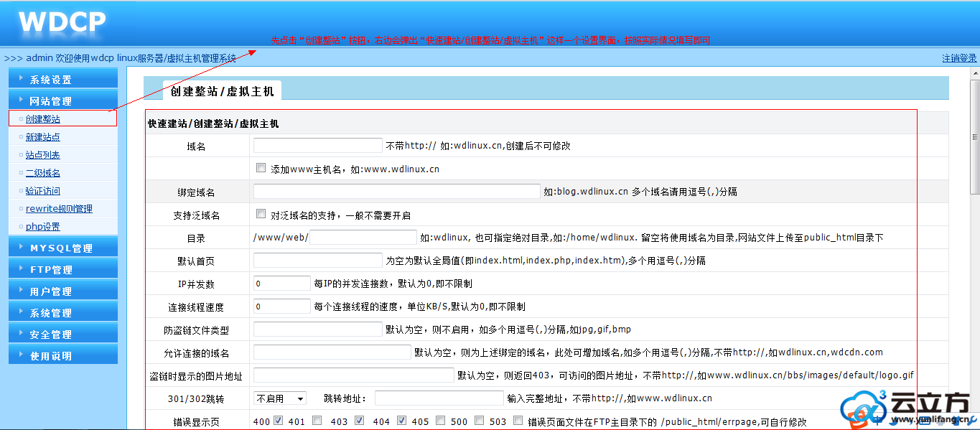Expand the FTP管理 sidebar section
Screen dimensions: 980x430
[63, 269]
